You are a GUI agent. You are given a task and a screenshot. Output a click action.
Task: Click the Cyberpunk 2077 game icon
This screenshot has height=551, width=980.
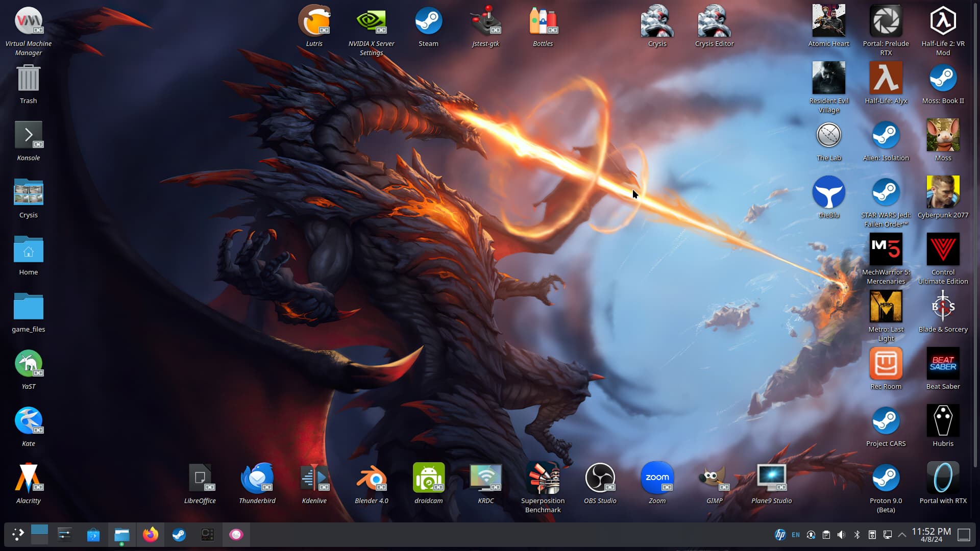pos(943,193)
